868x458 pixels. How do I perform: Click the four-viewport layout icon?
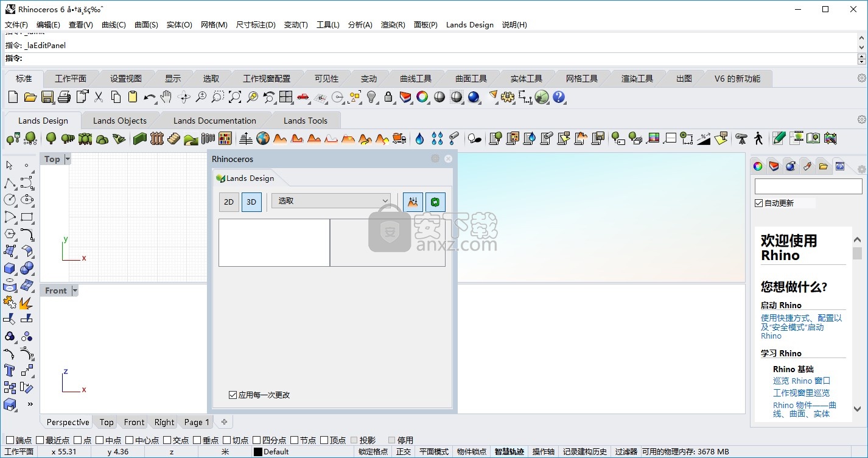[x=286, y=97]
